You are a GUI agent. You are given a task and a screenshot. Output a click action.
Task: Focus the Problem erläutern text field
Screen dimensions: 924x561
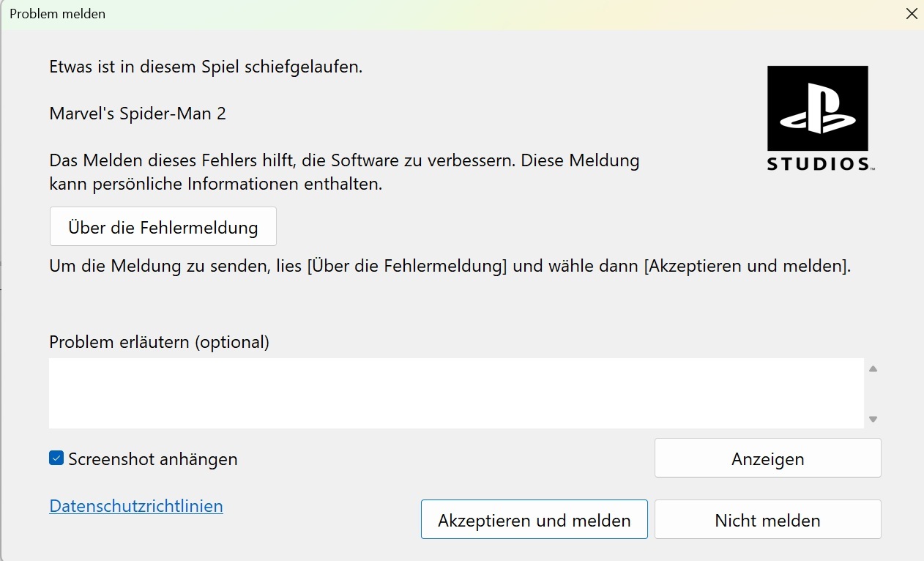coord(455,393)
